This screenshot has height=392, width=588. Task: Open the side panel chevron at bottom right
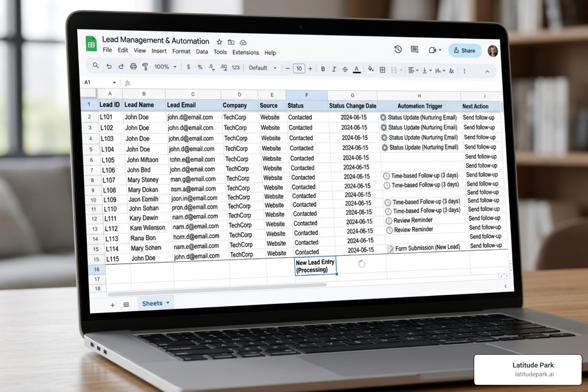click(x=506, y=286)
